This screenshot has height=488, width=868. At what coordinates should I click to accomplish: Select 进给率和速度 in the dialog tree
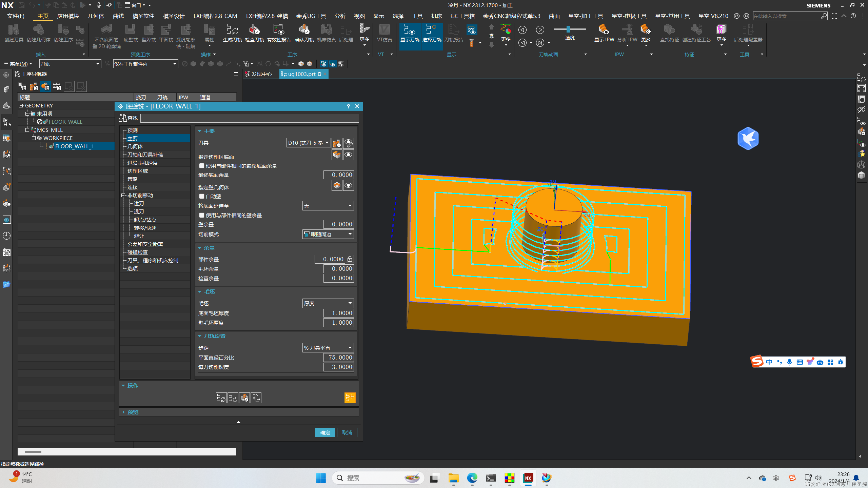pyautogui.click(x=142, y=163)
